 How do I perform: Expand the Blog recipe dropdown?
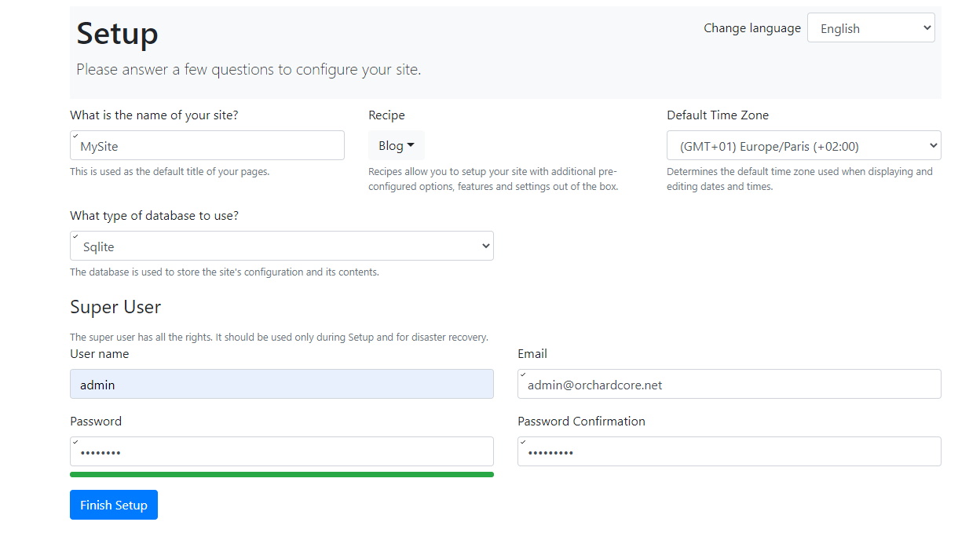[x=397, y=145]
